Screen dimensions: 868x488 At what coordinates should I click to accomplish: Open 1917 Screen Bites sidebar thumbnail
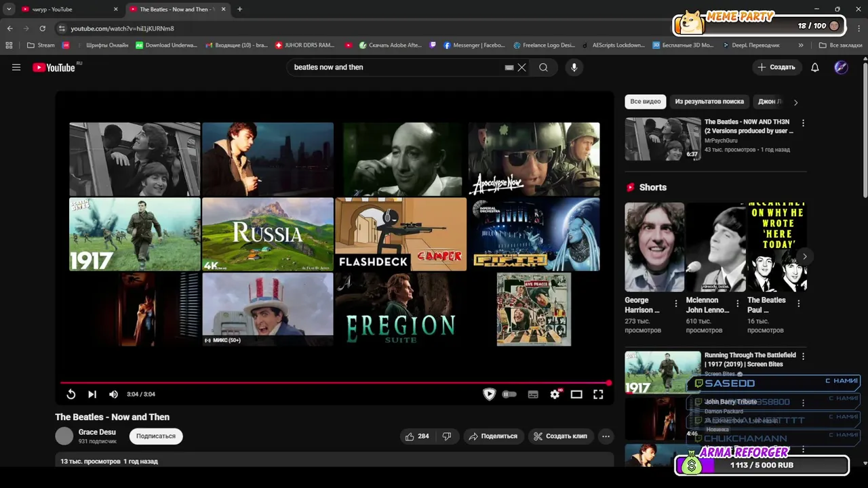click(x=663, y=372)
